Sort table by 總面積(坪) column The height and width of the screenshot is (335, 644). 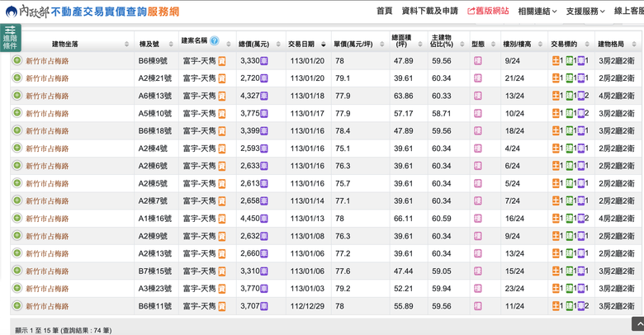pos(420,44)
